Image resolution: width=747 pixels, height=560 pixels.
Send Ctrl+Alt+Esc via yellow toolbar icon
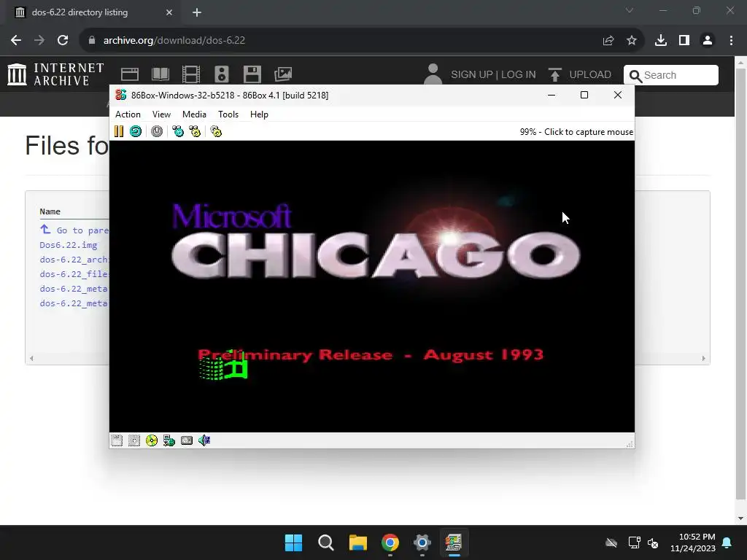click(195, 131)
